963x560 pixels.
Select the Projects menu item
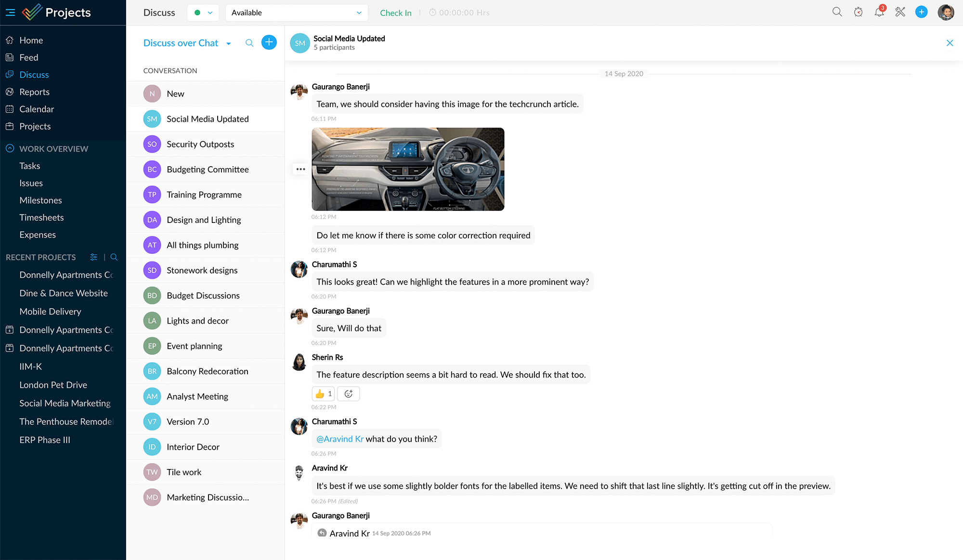(x=35, y=126)
